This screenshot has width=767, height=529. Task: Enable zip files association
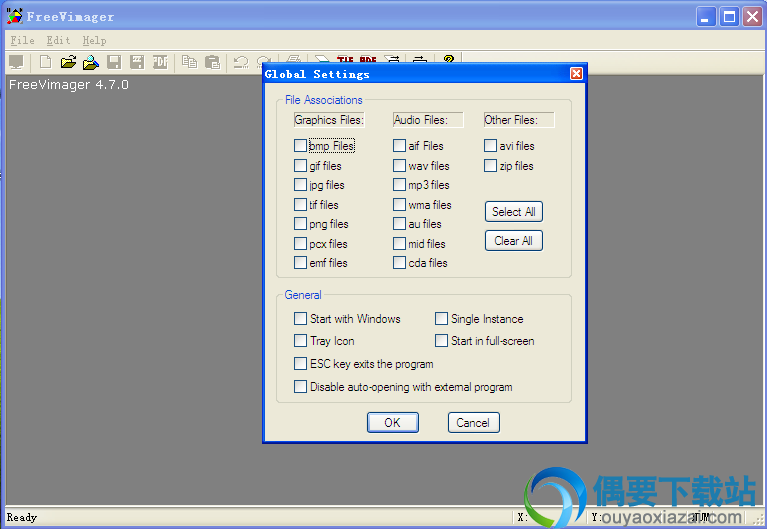tap(490, 165)
